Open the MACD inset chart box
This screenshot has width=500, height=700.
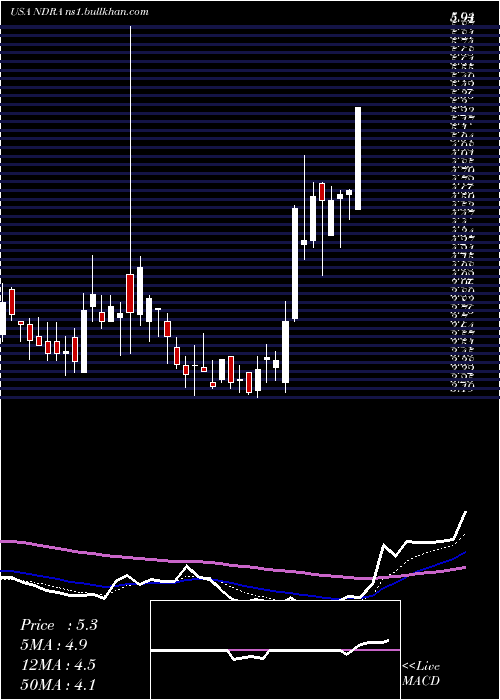click(x=275, y=650)
